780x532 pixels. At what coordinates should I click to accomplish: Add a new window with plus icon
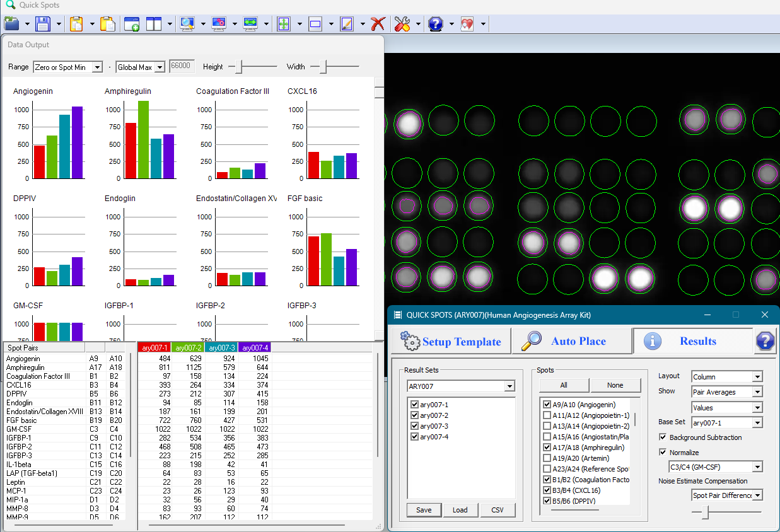click(x=132, y=24)
